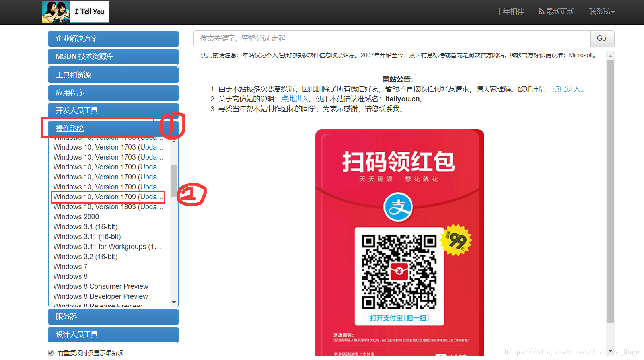Select Windows 3.11 for Workgroups
Screen dimensions: 644x360
coord(107,247)
